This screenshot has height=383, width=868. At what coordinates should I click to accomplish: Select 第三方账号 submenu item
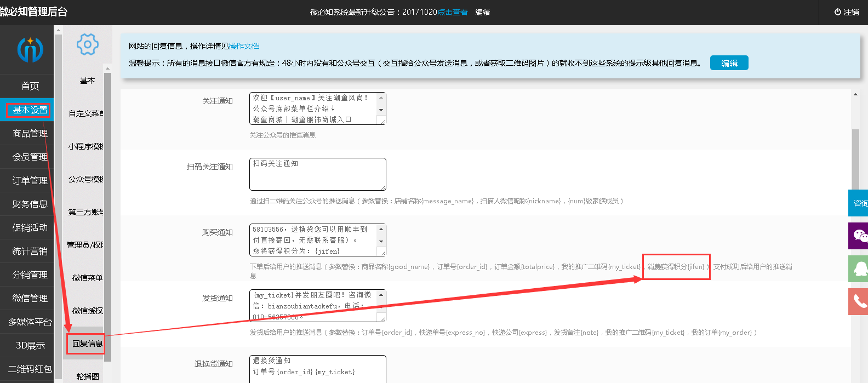[86, 212]
